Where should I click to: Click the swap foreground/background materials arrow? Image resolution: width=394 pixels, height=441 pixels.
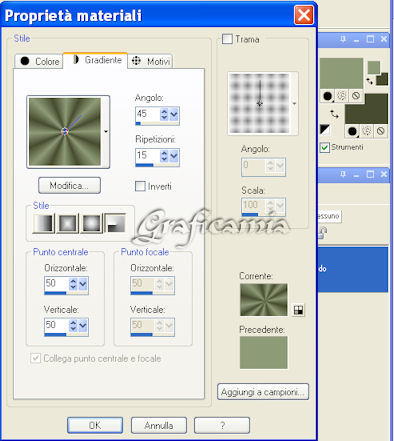pyautogui.click(x=334, y=114)
